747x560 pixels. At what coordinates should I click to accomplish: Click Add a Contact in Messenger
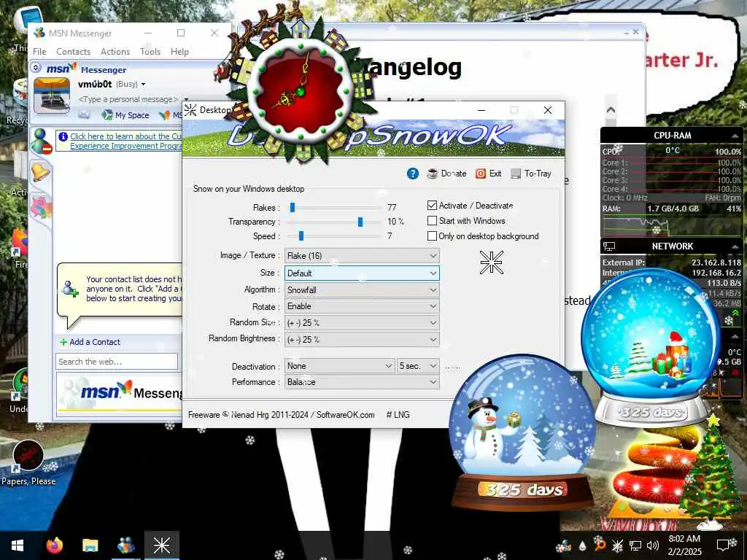click(x=90, y=342)
